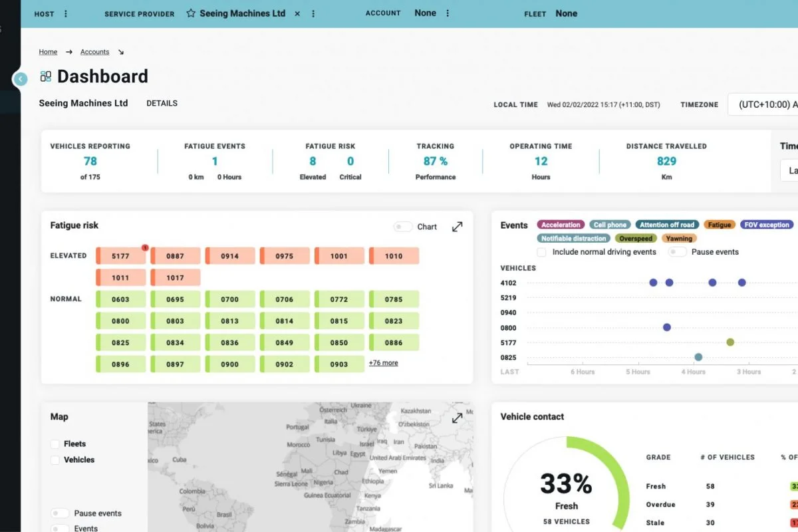The image size is (798, 532).
Task: Select the Notifiable distraction filter tag
Action: coord(574,238)
